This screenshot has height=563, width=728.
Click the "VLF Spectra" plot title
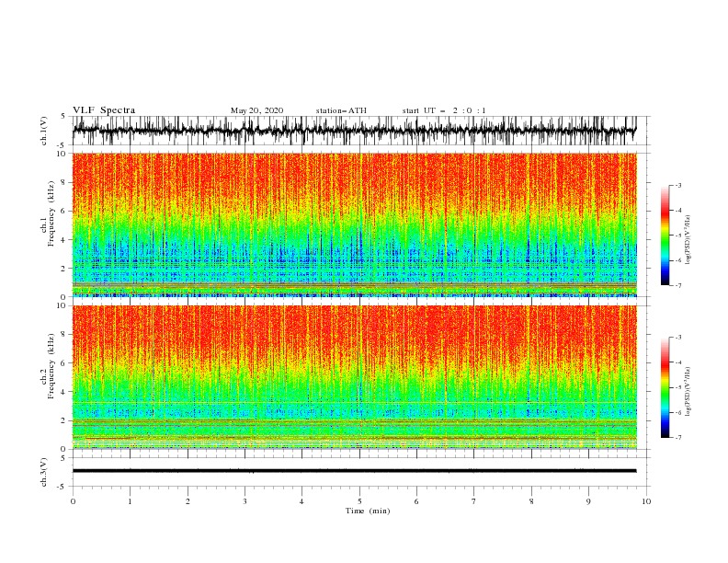(104, 110)
